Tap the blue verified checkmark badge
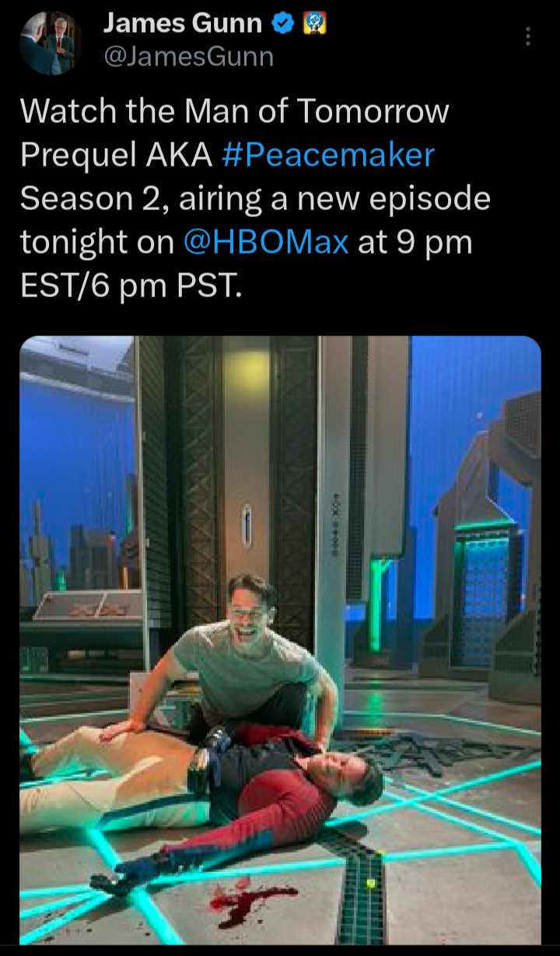560x956 pixels. pyautogui.click(x=282, y=24)
